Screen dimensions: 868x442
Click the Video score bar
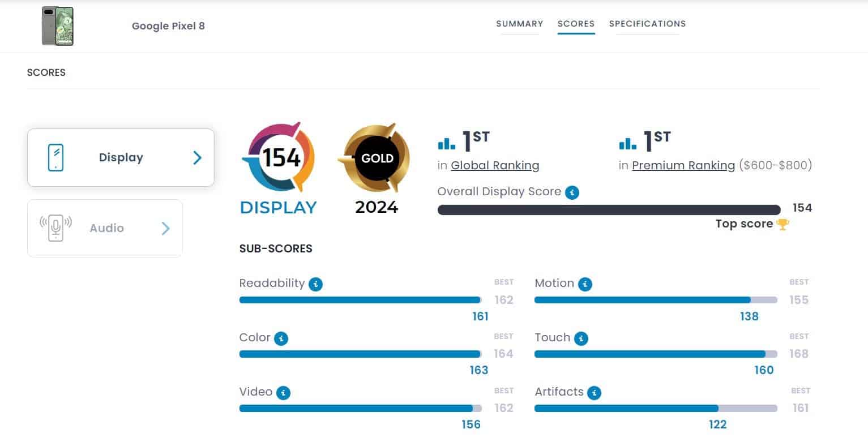click(x=361, y=409)
